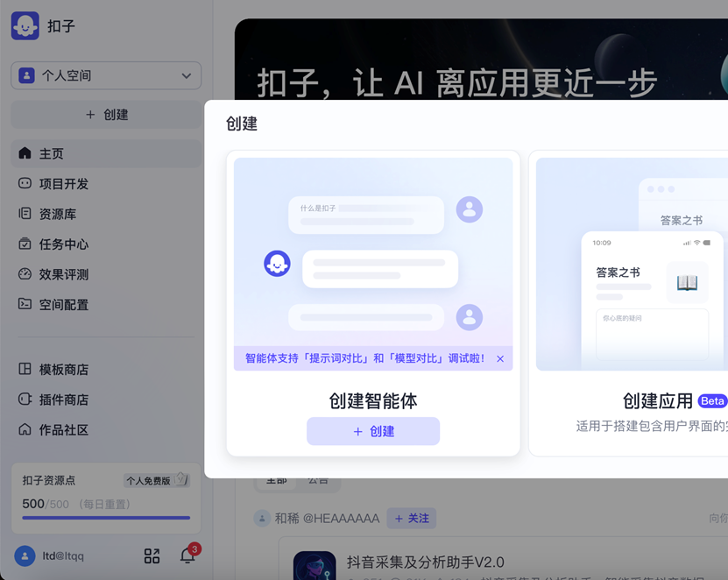The width and height of the screenshot is (728, 580).
Task: Go to 主页 home page
Action: click(x=52, y=153)
